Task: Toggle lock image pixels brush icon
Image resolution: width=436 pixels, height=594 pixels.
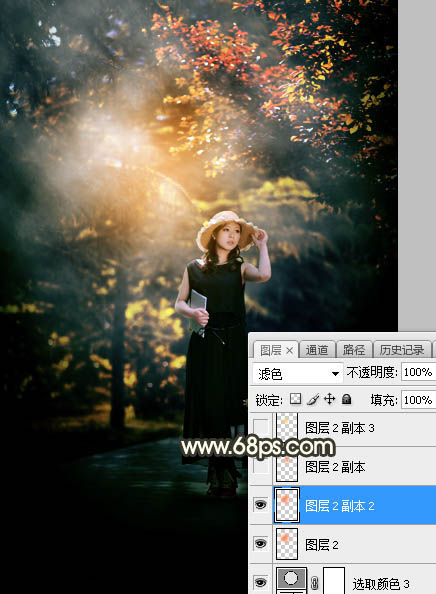Action: (x=313, y=399)
